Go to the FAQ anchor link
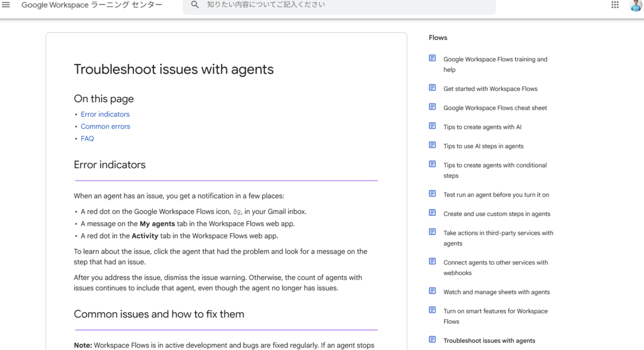 pos(87,139)
